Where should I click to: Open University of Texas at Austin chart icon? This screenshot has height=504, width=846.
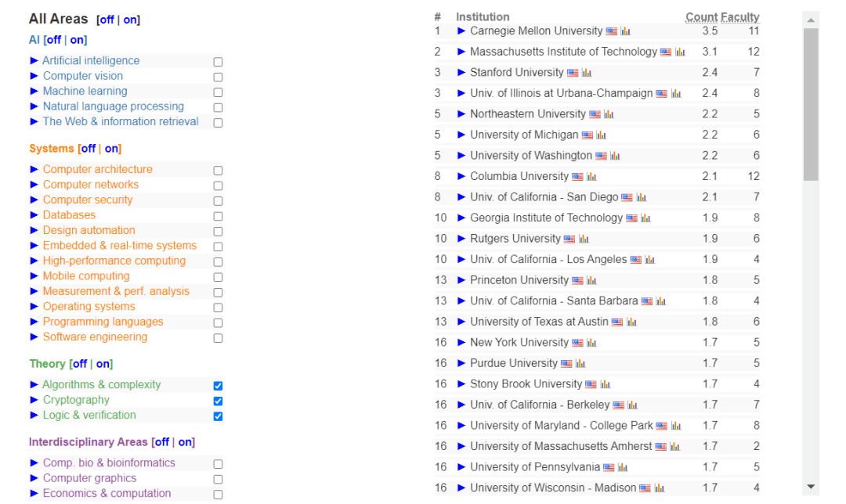(x=632, y=322)
